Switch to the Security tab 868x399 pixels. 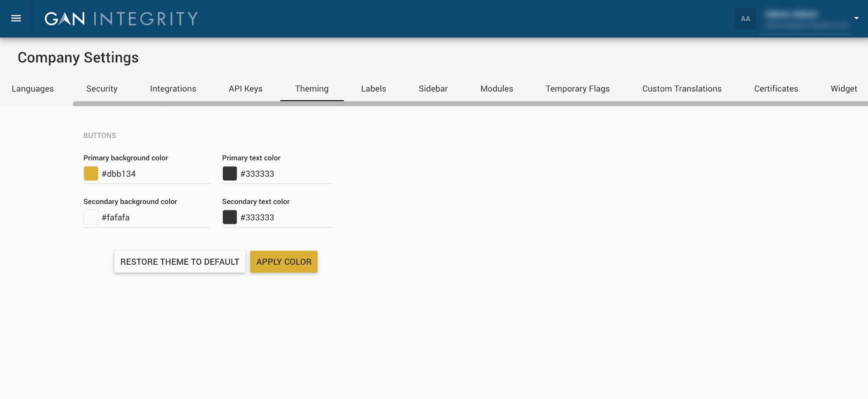tap(102, 89)
